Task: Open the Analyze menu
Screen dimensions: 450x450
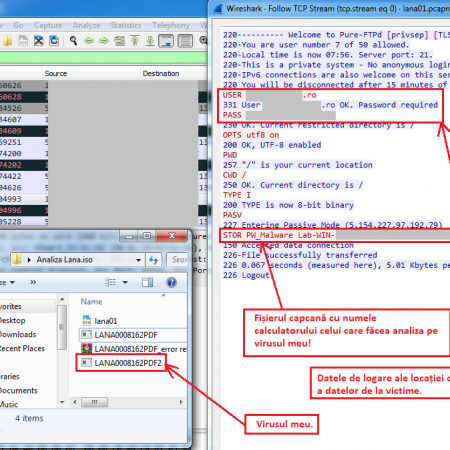Action: coord(86,25)
